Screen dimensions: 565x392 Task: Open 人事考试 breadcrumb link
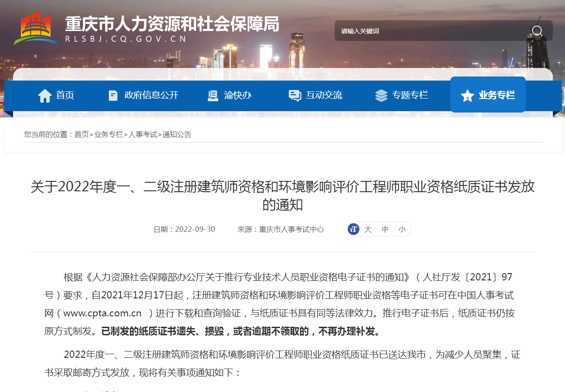coord(143,135)
